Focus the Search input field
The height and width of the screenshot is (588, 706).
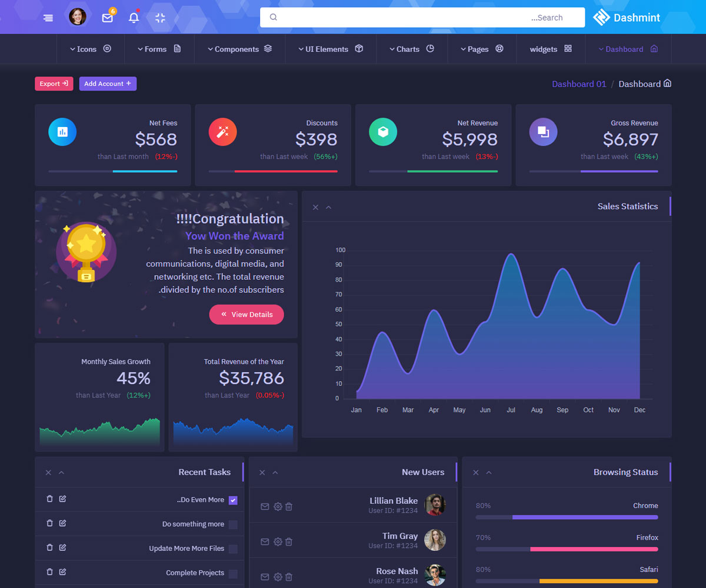click(x=422, y=18)
